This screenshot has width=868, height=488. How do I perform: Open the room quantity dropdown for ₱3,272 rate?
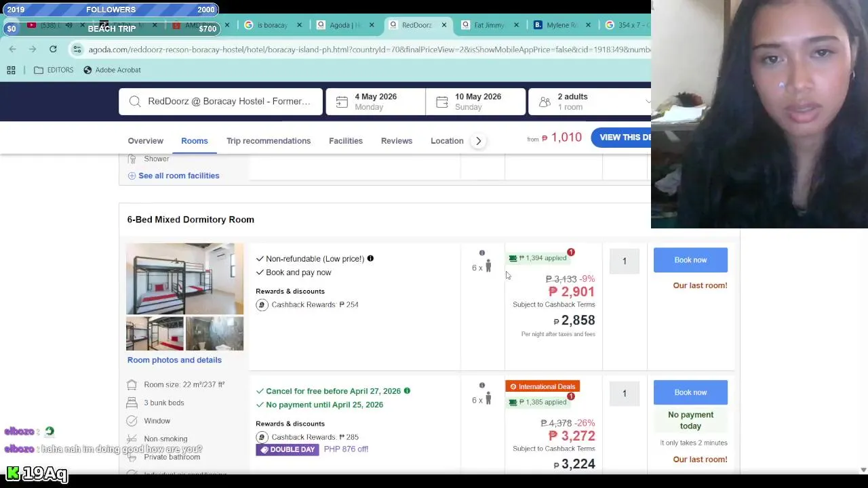(625, 394)
